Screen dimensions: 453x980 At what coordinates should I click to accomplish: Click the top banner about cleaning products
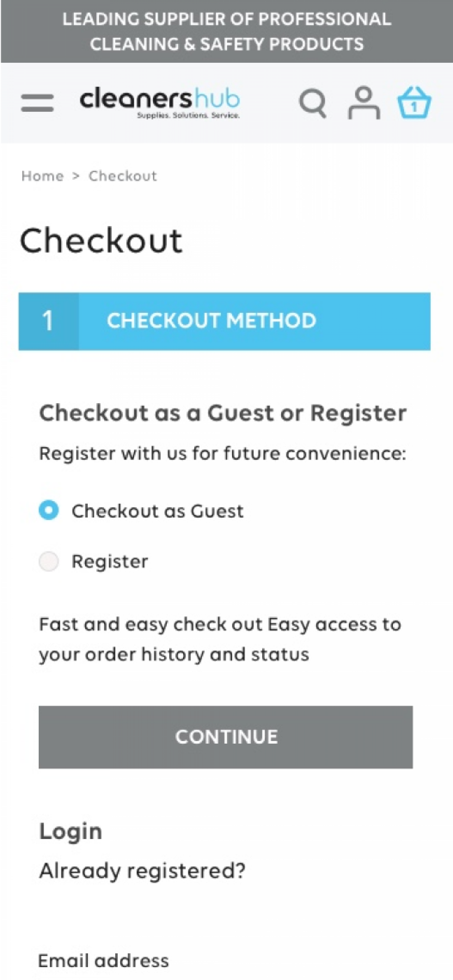pyautogui.click(x=227, y=32)
